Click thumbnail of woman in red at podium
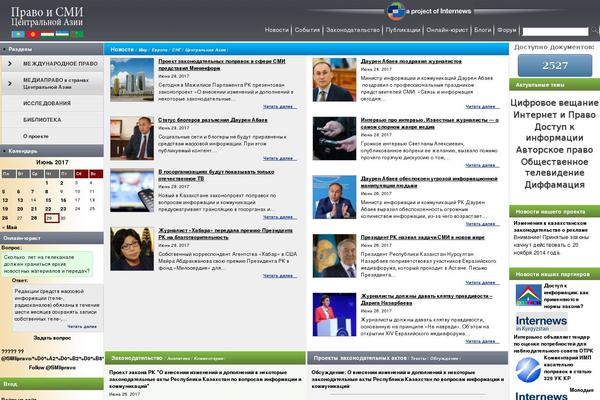 click(334, 314)
